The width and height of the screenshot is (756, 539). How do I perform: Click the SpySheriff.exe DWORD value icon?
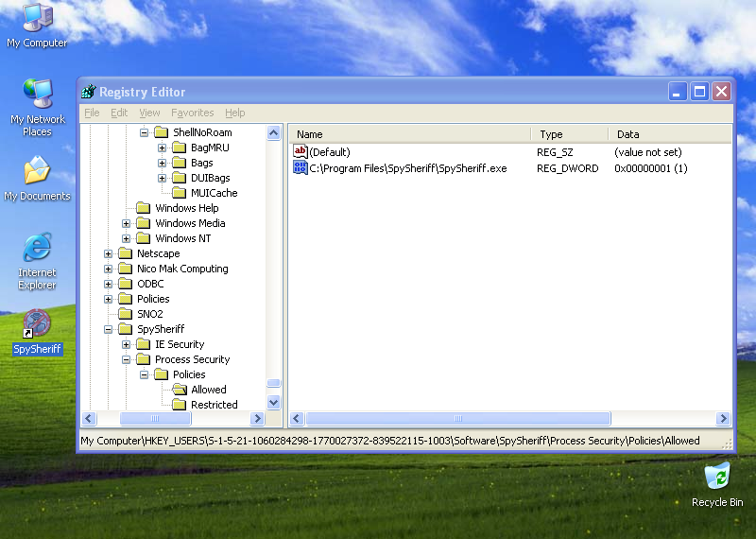click(x=300, y=168)
